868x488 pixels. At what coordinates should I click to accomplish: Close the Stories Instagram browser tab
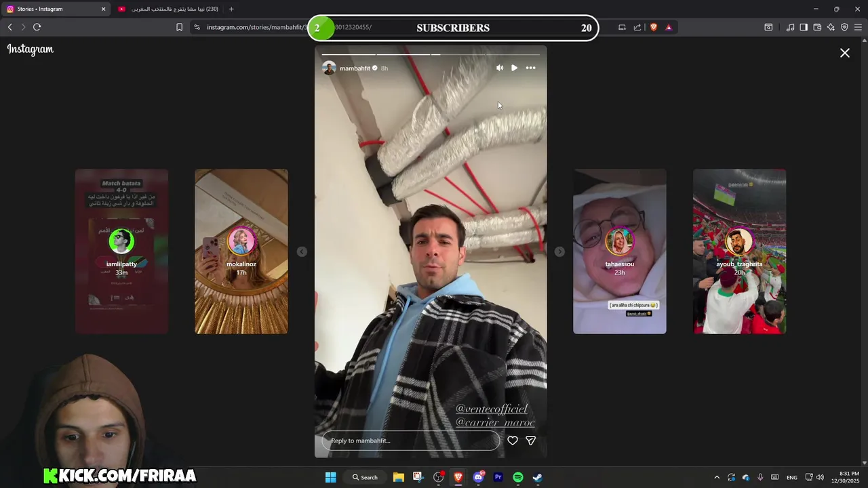[103, 9]
